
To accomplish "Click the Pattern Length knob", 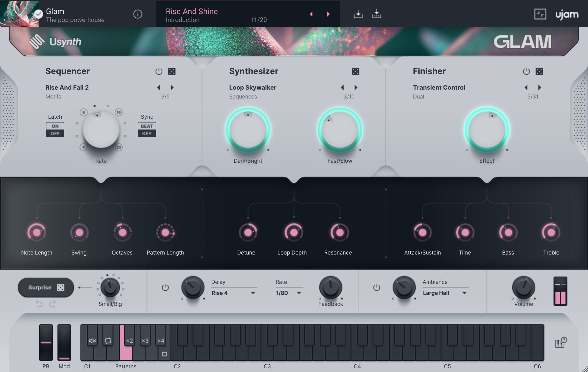I will pyautogui.click(x=165, y=232).
